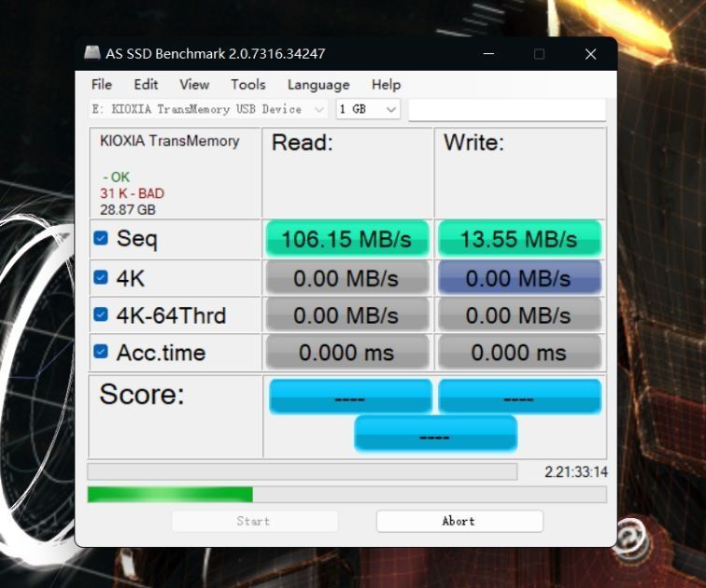Expand the 1 GB test size dropdown
The image size is (706, 588).
(x=368, y=109)
